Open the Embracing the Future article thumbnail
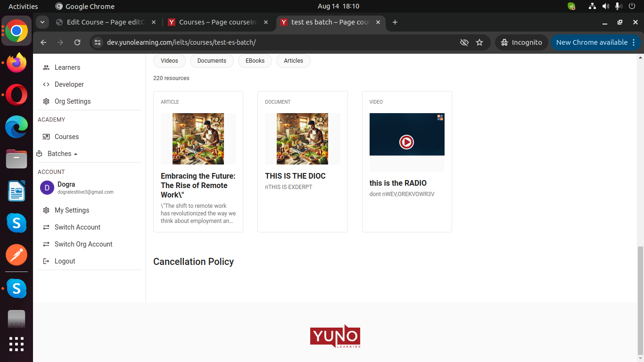 pos(198,139)
